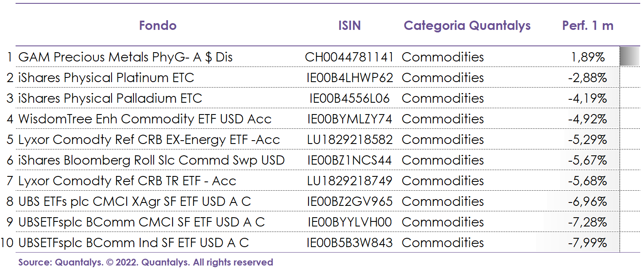
Task: Click Lyxor Comodty Ref CRB TR ETF
Action: (x=127, y=181)
